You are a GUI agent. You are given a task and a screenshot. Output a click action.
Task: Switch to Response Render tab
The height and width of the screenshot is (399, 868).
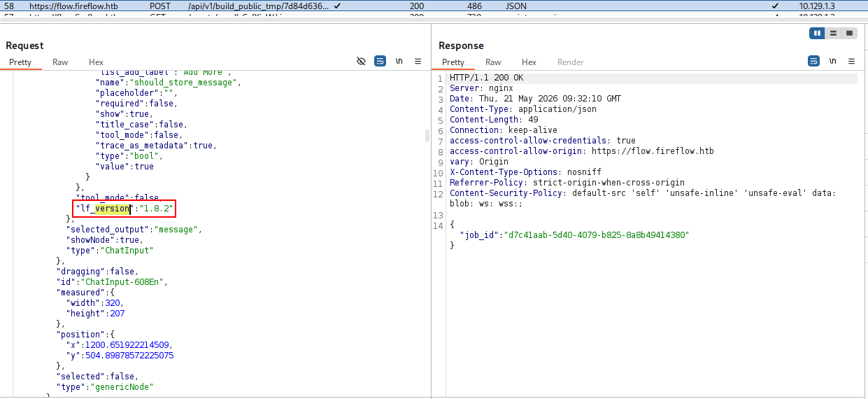tap(571, 62)
